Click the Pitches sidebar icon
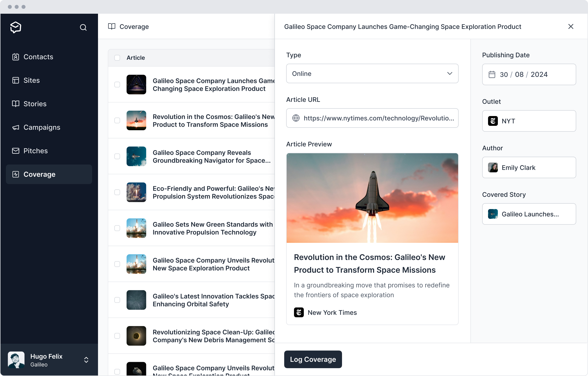588x376 pixels. tap(15, 151)
